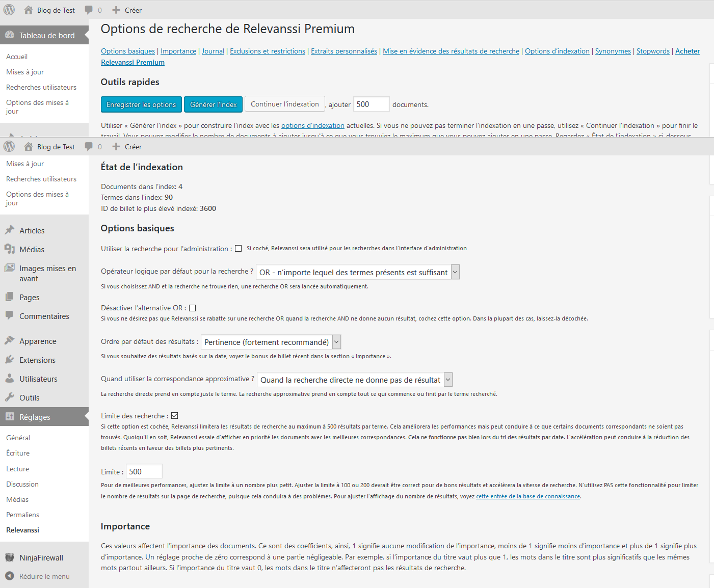Open Options d'indexation link in nav row
Viewport: 714px width, 588px height.
coord(557,51)
